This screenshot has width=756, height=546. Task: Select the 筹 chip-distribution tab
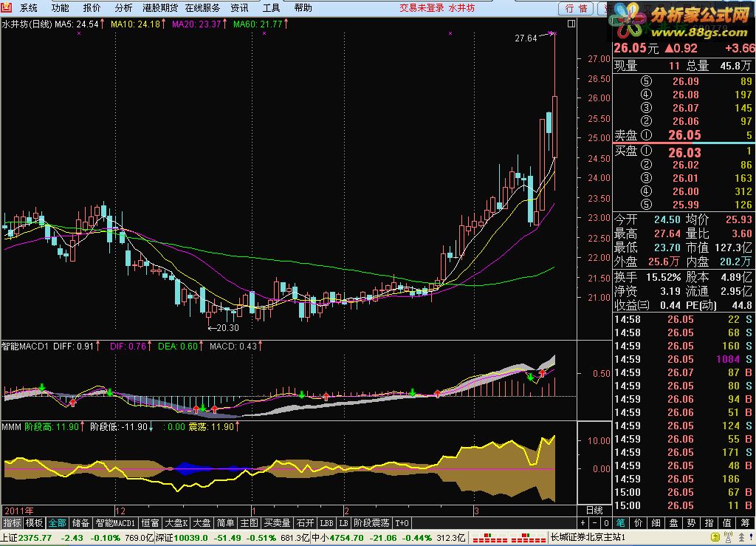point(745,523)
